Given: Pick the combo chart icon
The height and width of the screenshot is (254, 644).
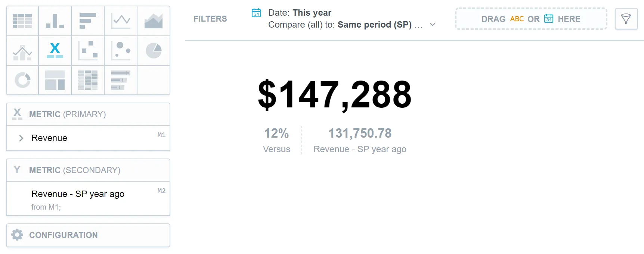Looking at the screenshot, I should click(22, 51).
